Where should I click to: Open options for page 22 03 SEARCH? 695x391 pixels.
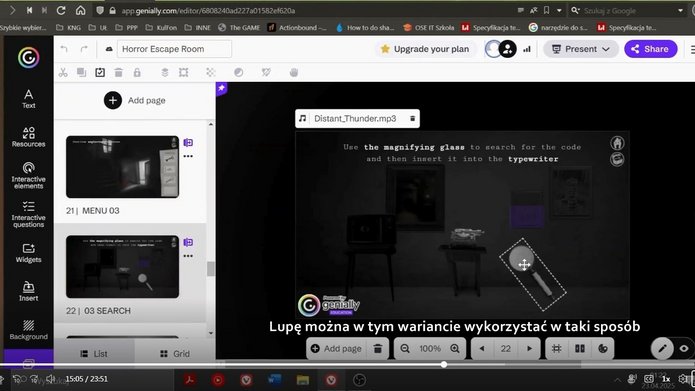188,256
